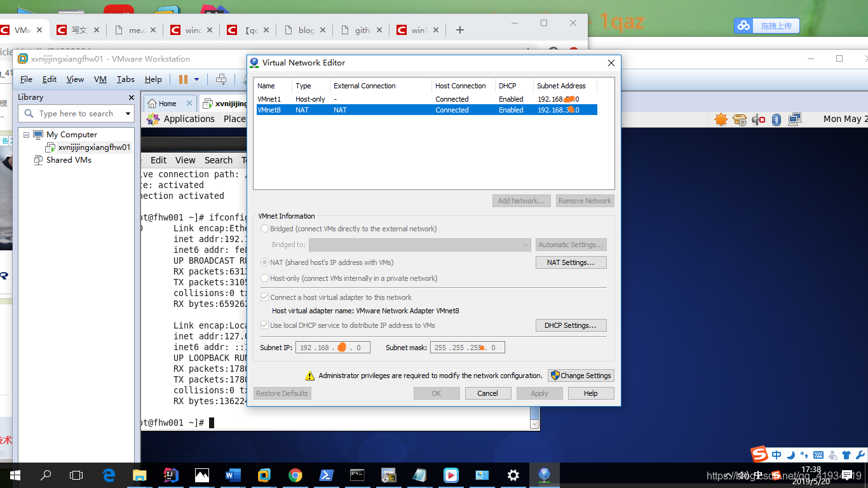Open VMware Workstation View menu
This screenshot has width=868, height=488.
pos(75,79)
